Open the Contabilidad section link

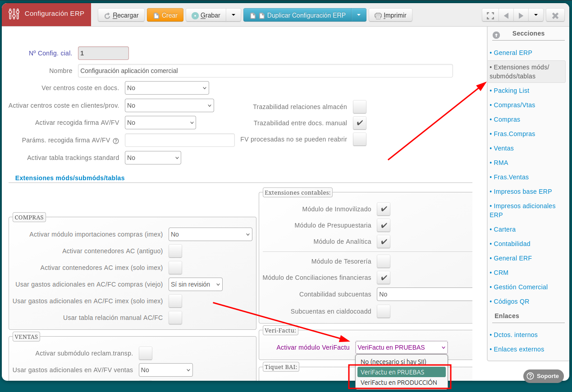click(512, 244)
